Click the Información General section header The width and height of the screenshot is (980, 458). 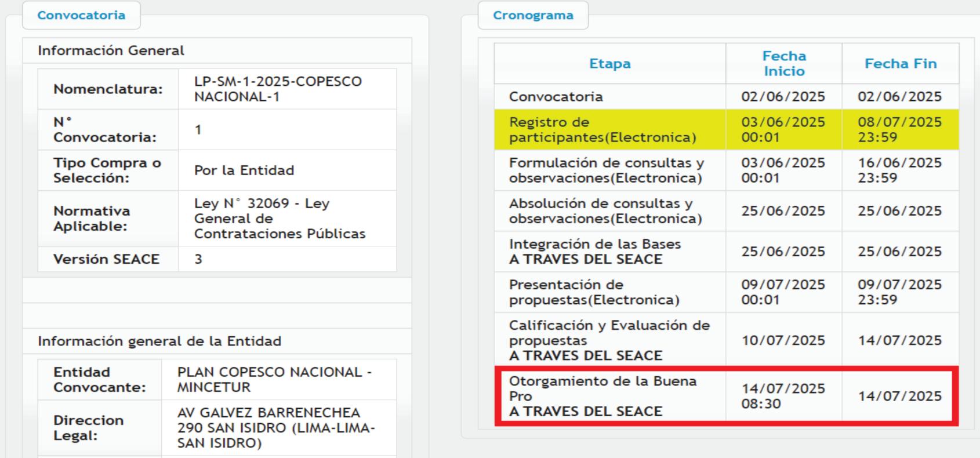(111, 51)
